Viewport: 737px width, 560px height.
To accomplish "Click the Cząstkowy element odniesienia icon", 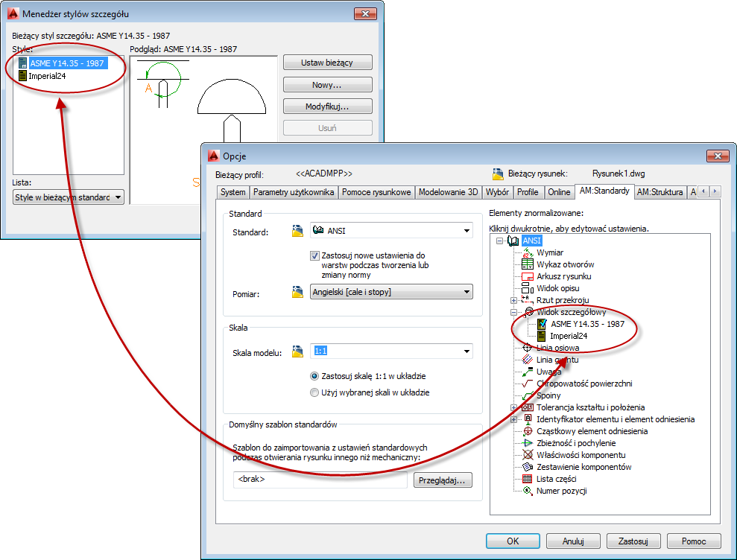I will 528,431.
